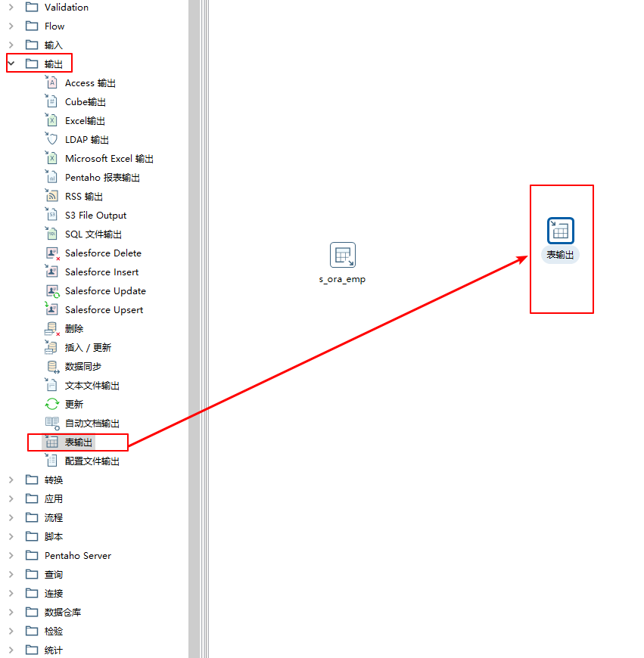644x658 pixels.
Task: Click the 自动文档输出 step icon
Action: click(x=52, y=423)
